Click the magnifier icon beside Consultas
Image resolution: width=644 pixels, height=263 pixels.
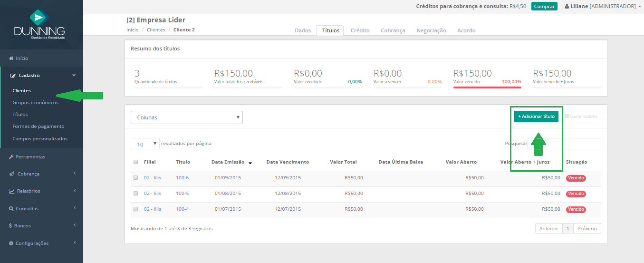click(x=11, y=209)
